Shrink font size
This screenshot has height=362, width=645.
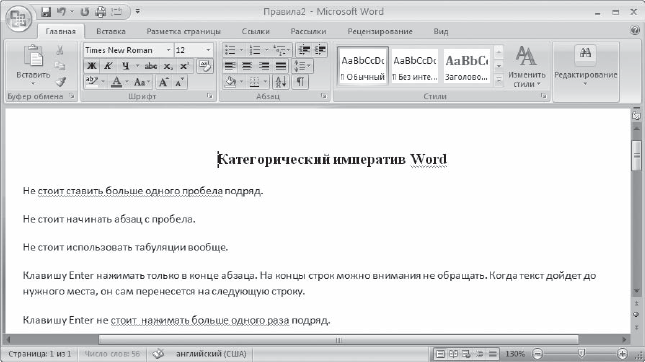(179, 82)
